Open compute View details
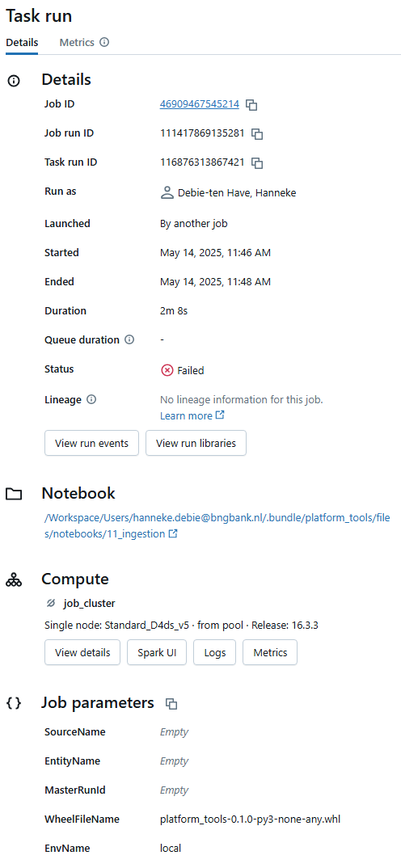Viewport: 401px width, 868px height. click(x=82, y=653)
